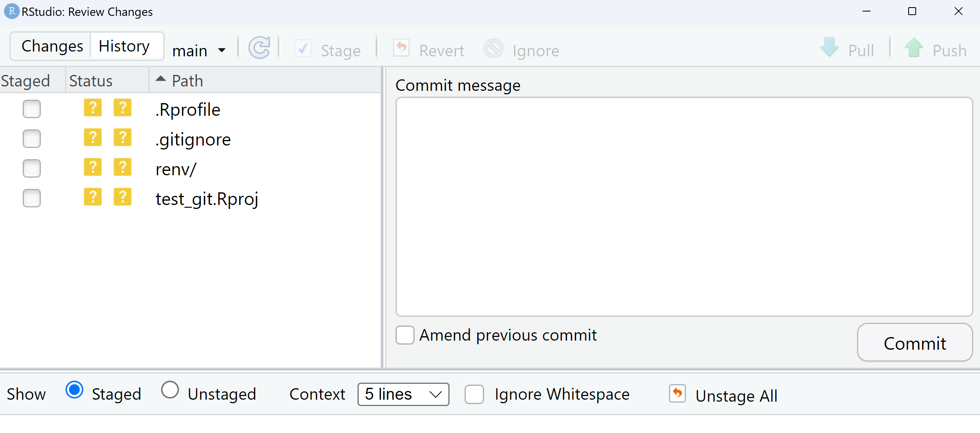Select the test_git.Rproj file row
Image resolution: width=980 pixels, height=433 pixels.
tap(207, 199)
